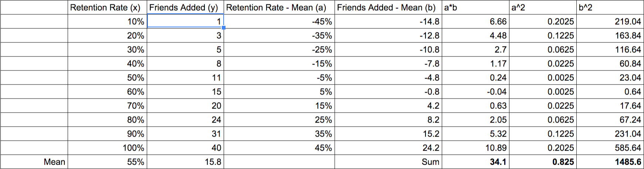Click the Friends Added (y) header cell

[x=185, y=7]
